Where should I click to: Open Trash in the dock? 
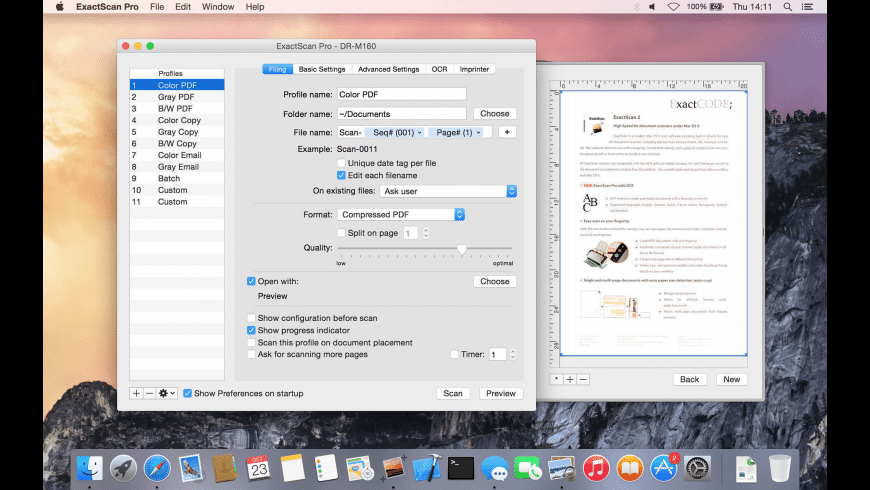point(780,468)
